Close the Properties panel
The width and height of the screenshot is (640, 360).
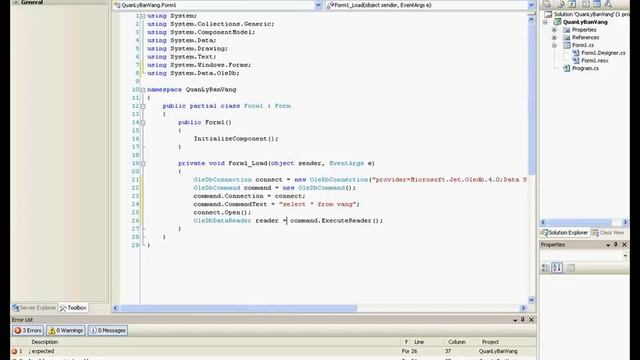(x=624, y=245)
